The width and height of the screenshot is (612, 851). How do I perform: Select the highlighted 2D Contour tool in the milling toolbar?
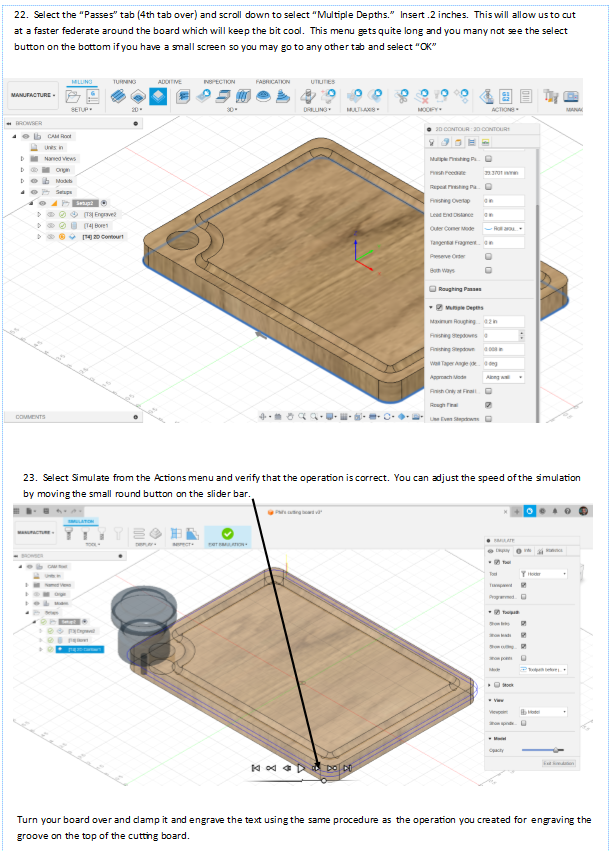158,96
